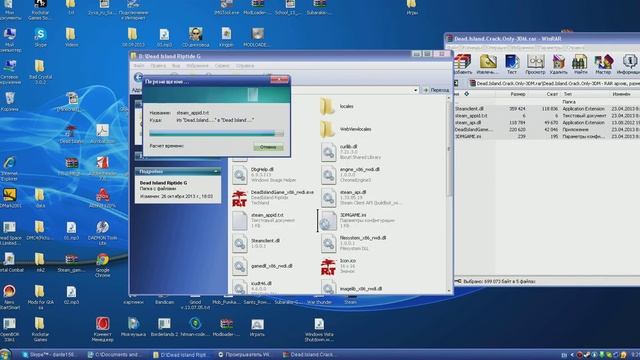The height and width of the screenshot is (360, 640).
Task: Click the Test (Тест) icon in WinRAR
Action: point(512,64)
